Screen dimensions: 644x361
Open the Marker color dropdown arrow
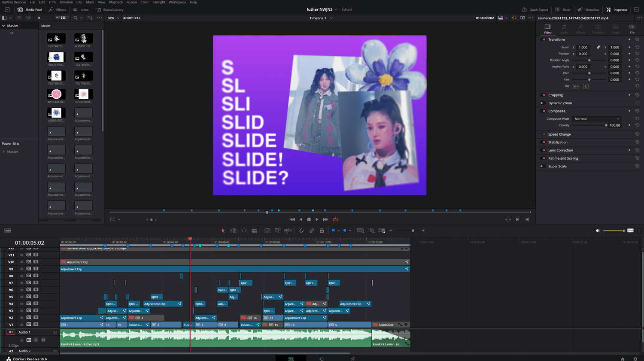point(350,231)
